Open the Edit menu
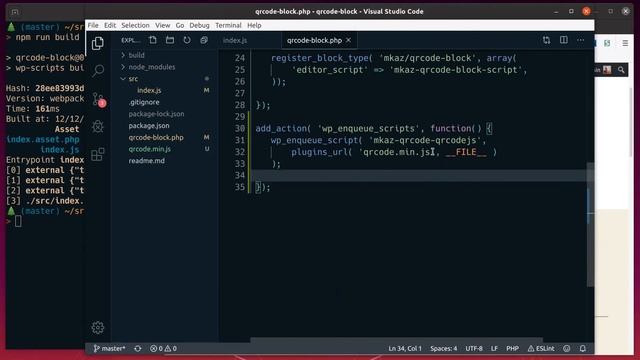The width and height of the screenshot is (640, 360). tap(110, 25)
